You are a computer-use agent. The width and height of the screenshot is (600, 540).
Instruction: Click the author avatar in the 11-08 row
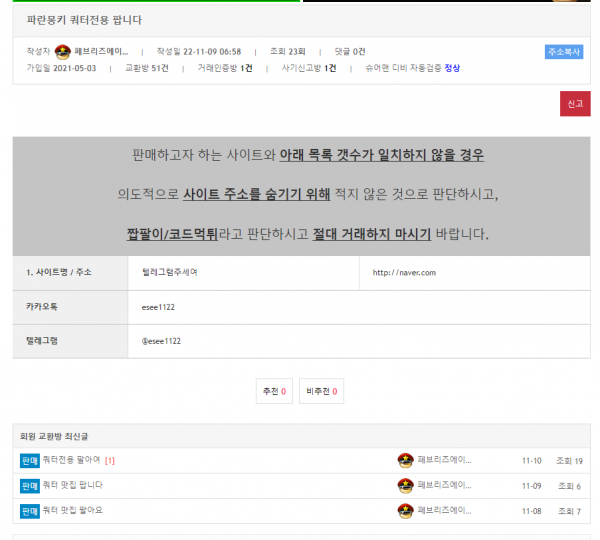coord(405,511)
